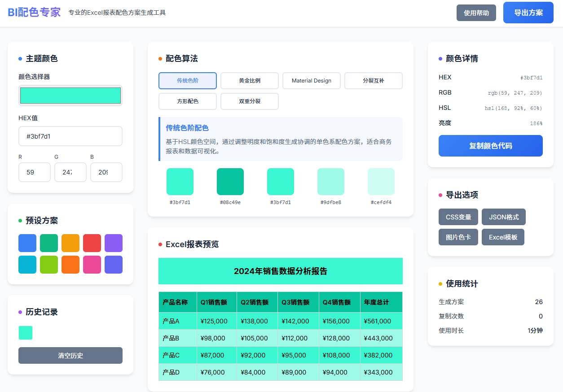
Task: Open the main color picker swatch
Action: (70, 96)
